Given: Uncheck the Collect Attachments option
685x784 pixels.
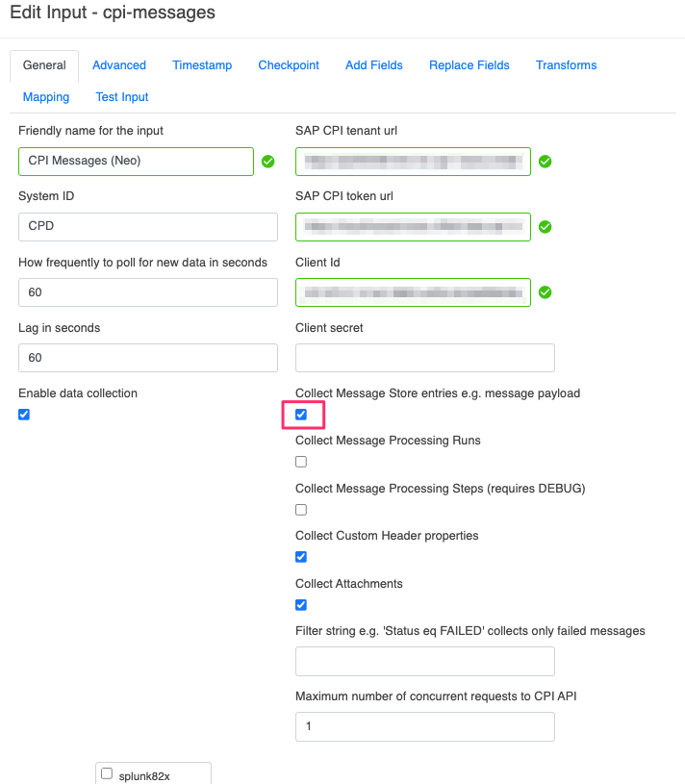Looking at the screenshot, I should click(x=300, y=605).
